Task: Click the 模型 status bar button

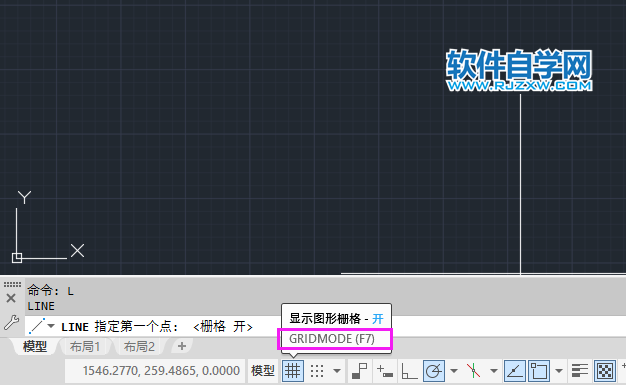Action: [263, 371]
